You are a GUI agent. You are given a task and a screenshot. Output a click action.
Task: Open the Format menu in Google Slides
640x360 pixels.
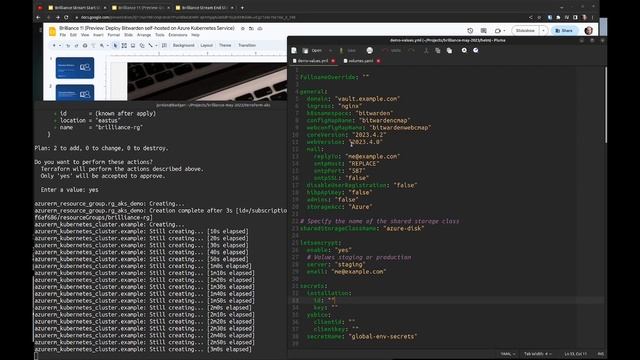pyautogui.click(x=113, y=35)
